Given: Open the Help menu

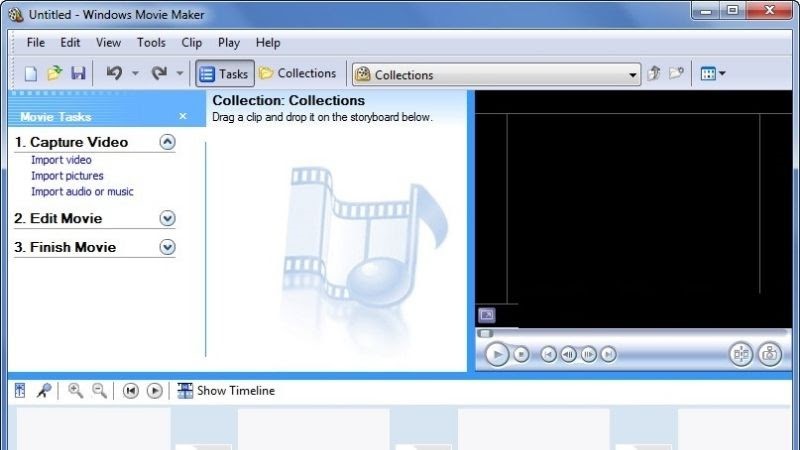Looking at the screenshot, I should point(268,43).
